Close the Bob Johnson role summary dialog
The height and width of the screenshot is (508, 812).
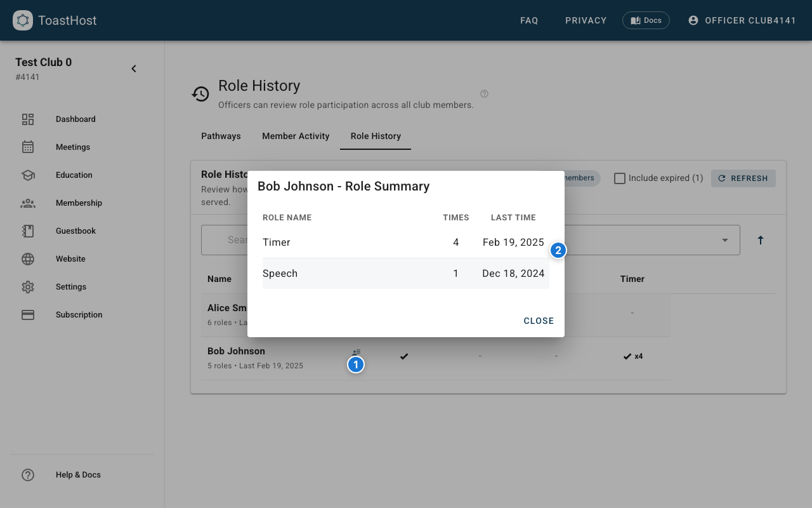tap(539, 321)
